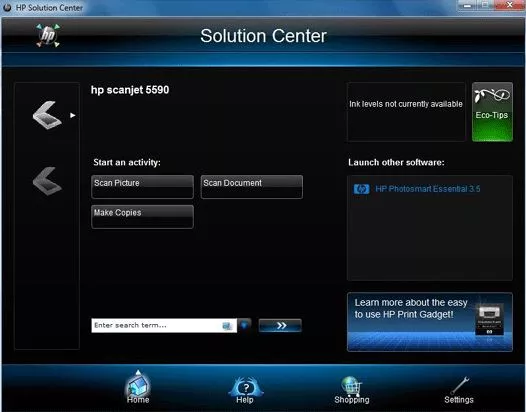526x412 pixels.
Task: Start the Scan Document activity
Action: pyautogui.click(x=252, y=187)
